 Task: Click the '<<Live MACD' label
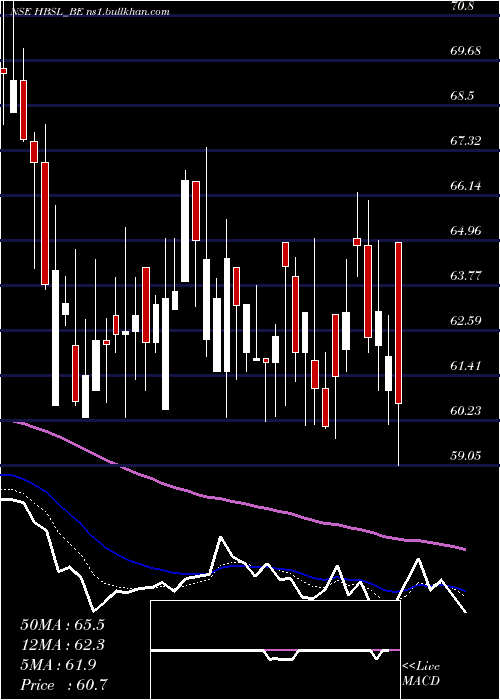(421, 673)
